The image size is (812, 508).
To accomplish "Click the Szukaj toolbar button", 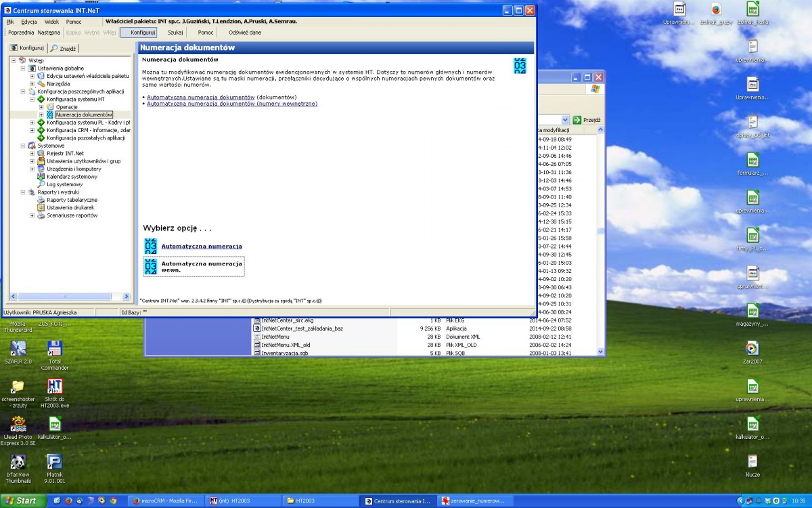I will tap(175, 33).
